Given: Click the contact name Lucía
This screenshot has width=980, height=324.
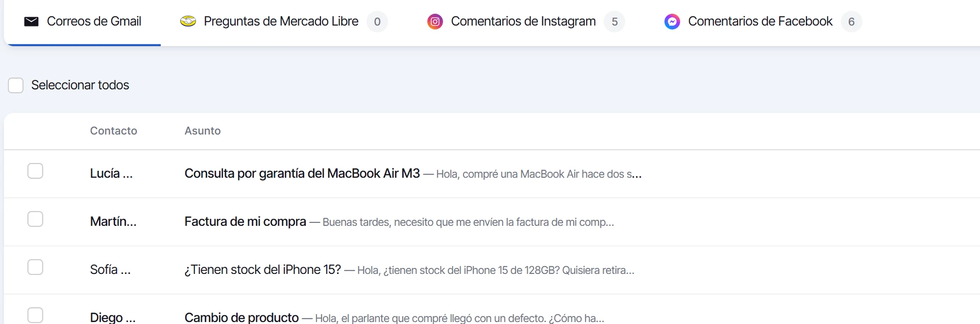Looking at the screenshot, I should [x=111, y=173].
